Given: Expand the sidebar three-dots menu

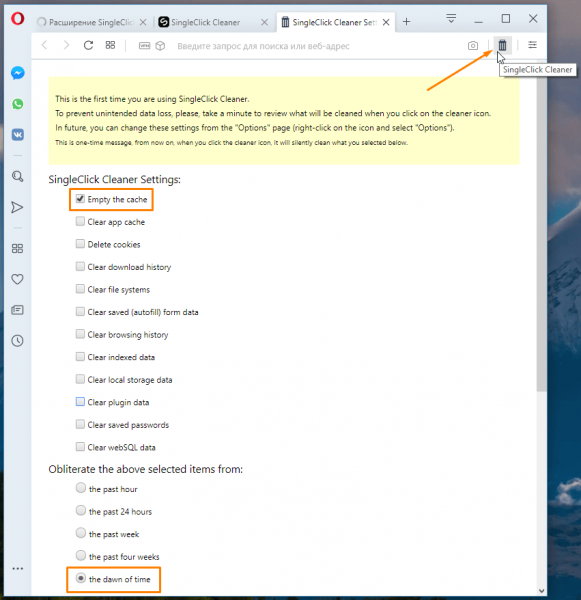Looking at the screenshot, I should (x=18, y=569).
